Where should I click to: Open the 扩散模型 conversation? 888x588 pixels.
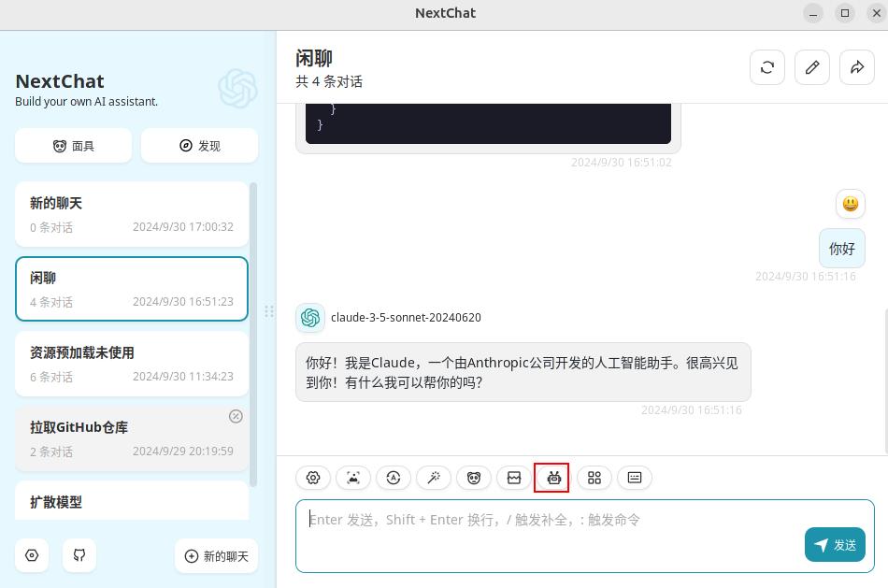(132, 501)
